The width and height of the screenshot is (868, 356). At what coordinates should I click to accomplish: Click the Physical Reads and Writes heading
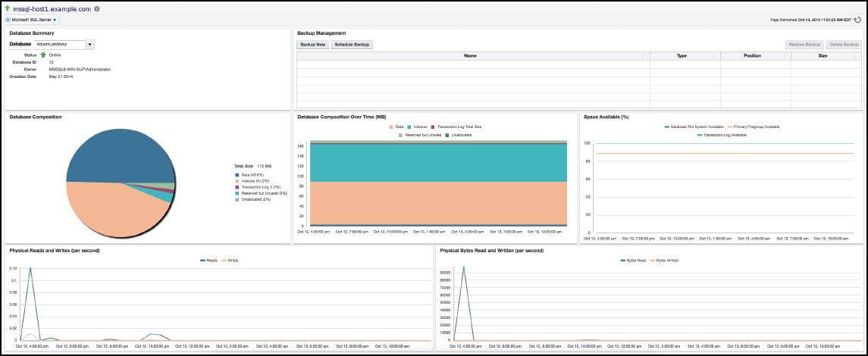click(55, 251)
